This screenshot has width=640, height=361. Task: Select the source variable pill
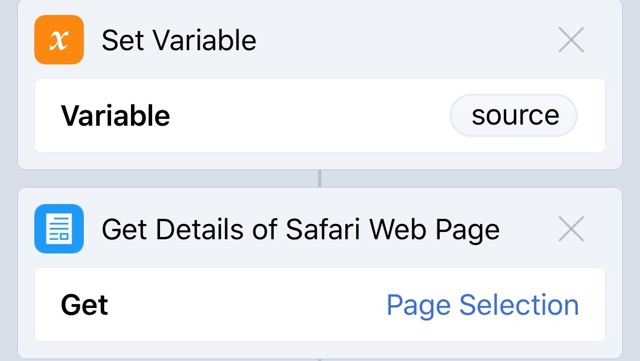pos(513,116)
